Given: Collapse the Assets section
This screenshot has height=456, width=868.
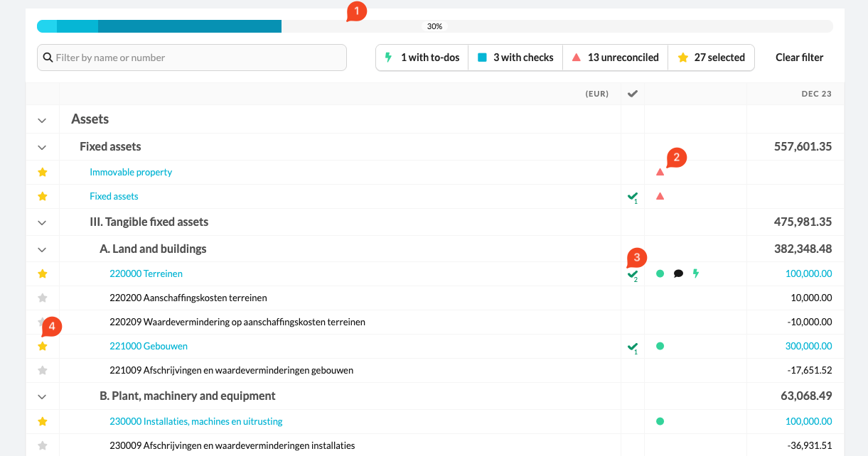Looking at the screenshot, I should coord(42,121).
